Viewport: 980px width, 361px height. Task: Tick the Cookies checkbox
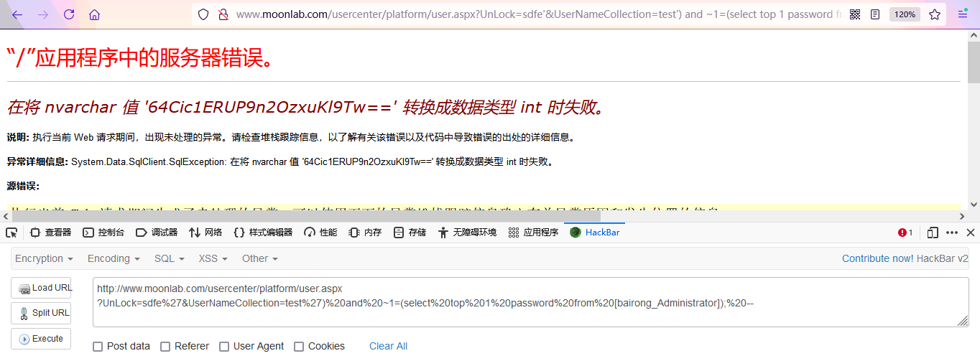click(x=299, y=347)
